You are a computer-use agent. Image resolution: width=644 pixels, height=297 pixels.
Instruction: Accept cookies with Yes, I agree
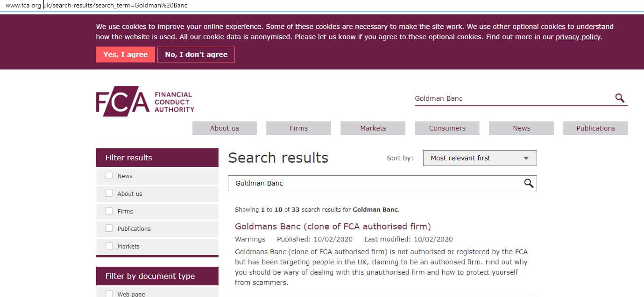[x=125, y=55]
